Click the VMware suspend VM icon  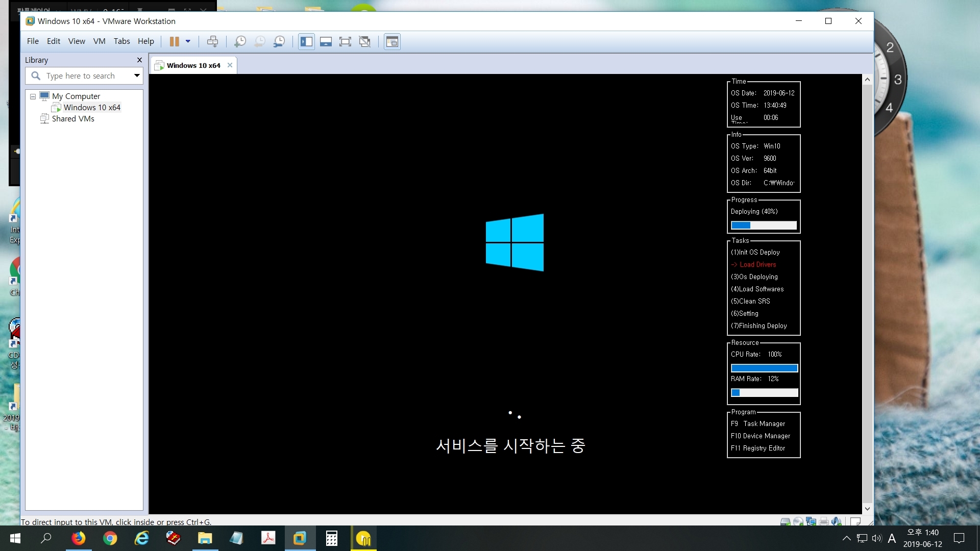(174, 42)
